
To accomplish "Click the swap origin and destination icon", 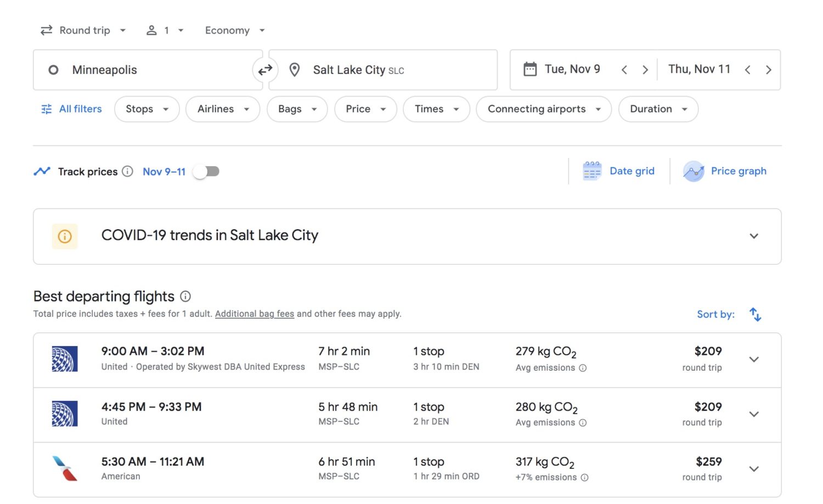I will click(x=265, y=70).
